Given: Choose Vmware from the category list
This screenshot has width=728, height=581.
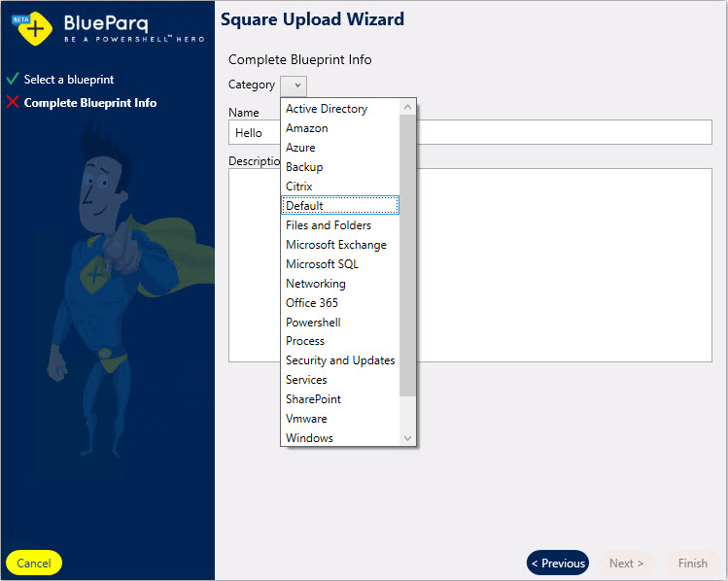Looking at the screenshot, I should (x=306, y=419).
